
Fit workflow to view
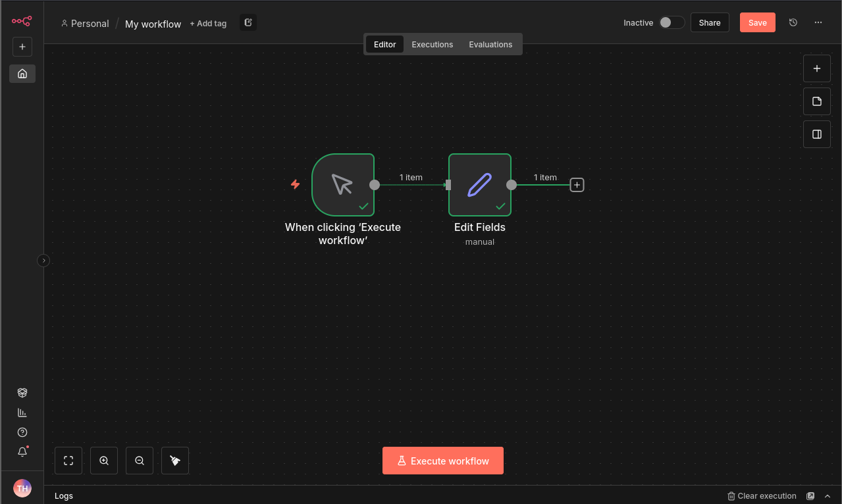pos(68,461)
